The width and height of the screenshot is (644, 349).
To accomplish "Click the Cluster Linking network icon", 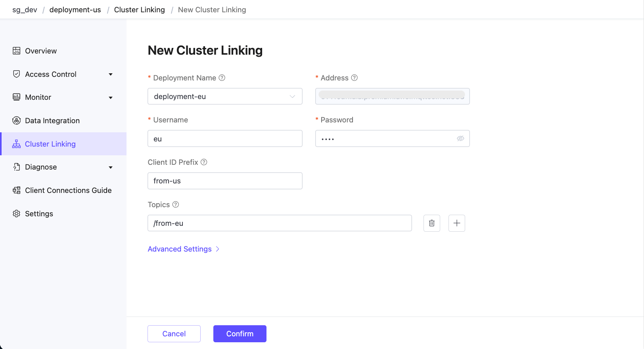I will 16,144.
